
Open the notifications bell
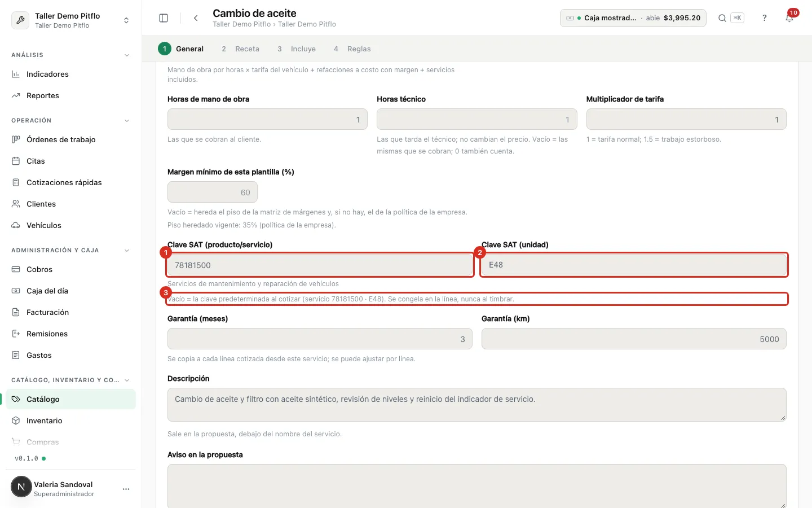[789, 18]
